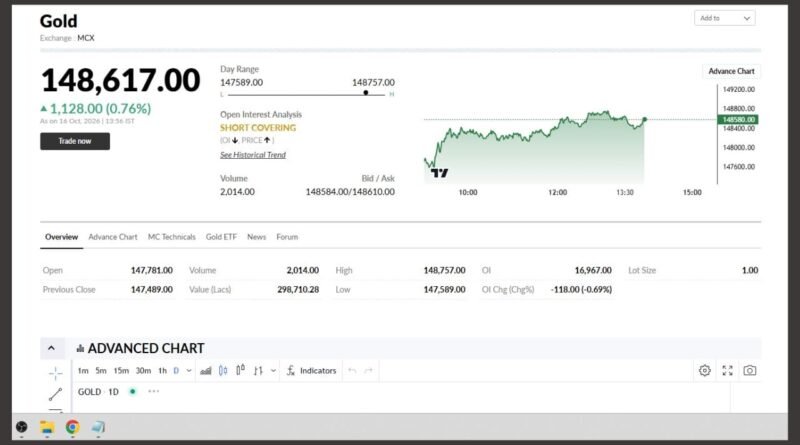Select the trend line drawing tool

click(x=56, y=394)
